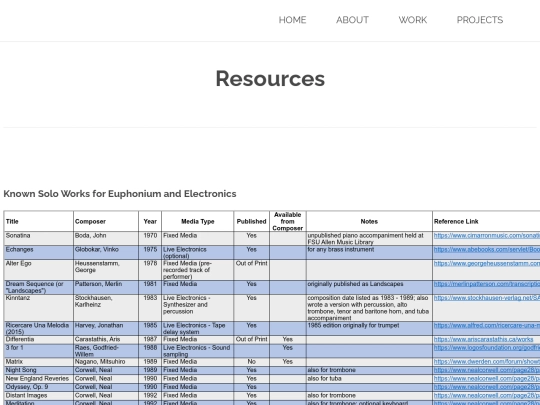Click the Notes column header

tap(369, 221)
